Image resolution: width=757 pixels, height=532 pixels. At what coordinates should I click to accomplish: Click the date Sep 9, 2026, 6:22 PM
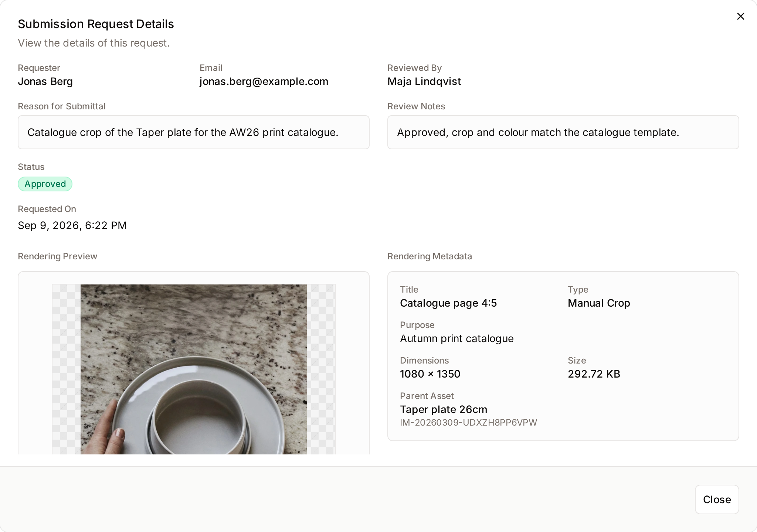[x=72, y=225]
